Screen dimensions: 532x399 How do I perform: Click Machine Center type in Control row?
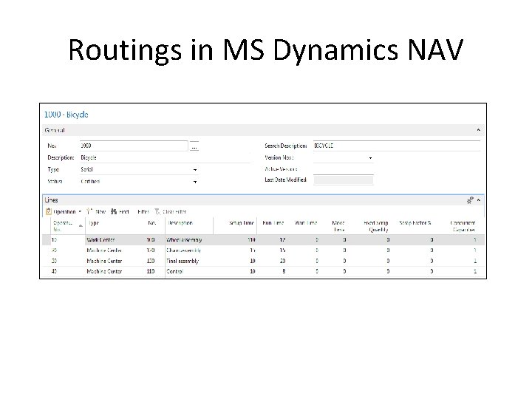104,271
